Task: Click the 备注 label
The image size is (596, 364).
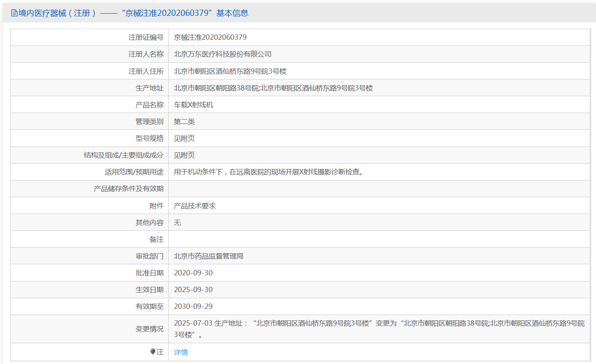Action: click(156, 239)
